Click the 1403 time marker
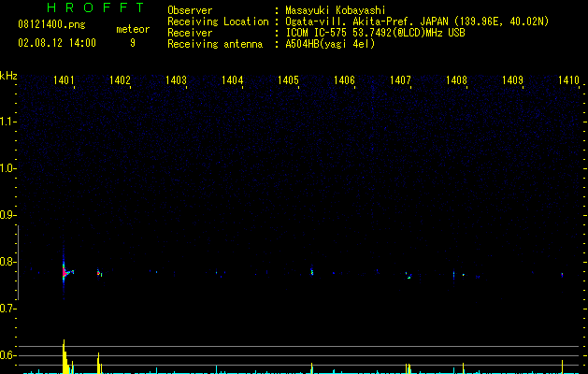This screenshot has width=588, height=374. point(176,79)
